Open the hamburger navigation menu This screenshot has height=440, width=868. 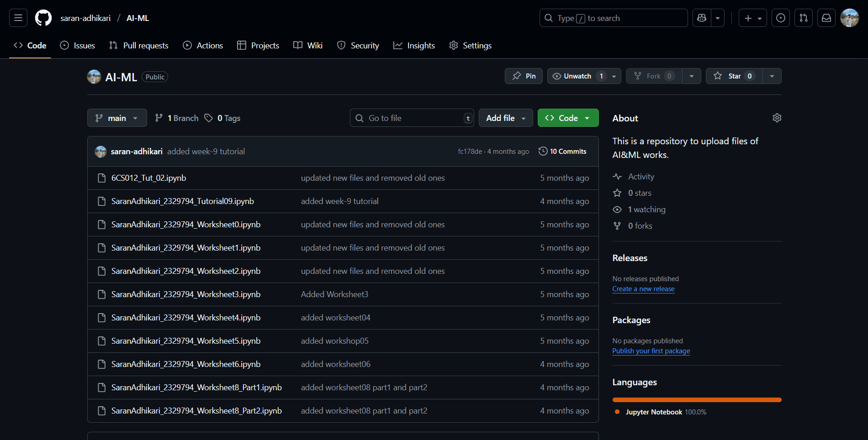point(18,18)
